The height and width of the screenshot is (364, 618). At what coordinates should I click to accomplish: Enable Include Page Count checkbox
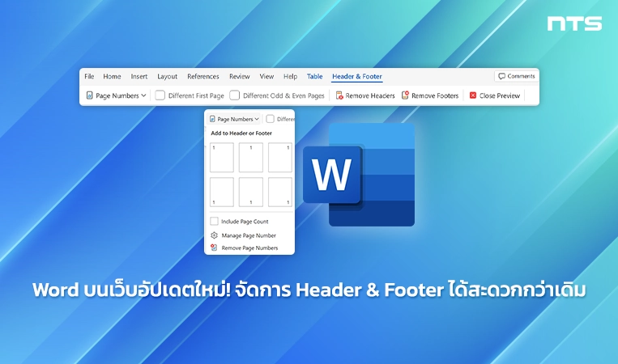click(x=214, y=221)
